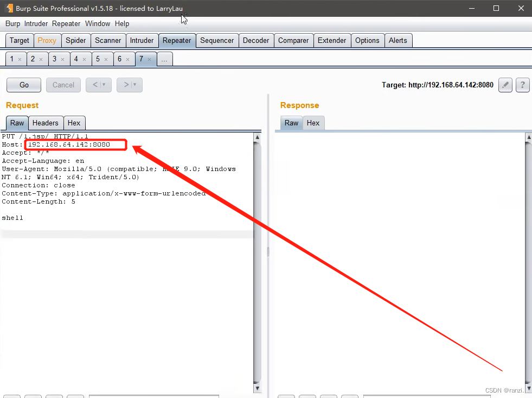Expand the next request history dropdown
Image resolution: width=532 pixels, height=398 pixels.
(134, 85)
